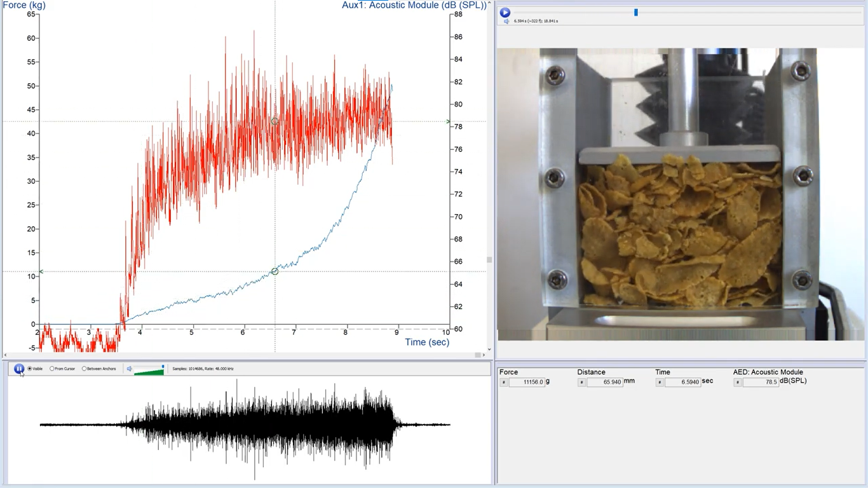
Task: Select the Between Anchors radio option
Action: point(84,369)
